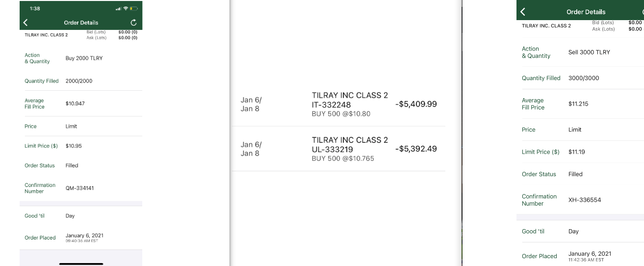
Task: Tap the 2000/2000 quantity filled value
Action: pos(79,81)
